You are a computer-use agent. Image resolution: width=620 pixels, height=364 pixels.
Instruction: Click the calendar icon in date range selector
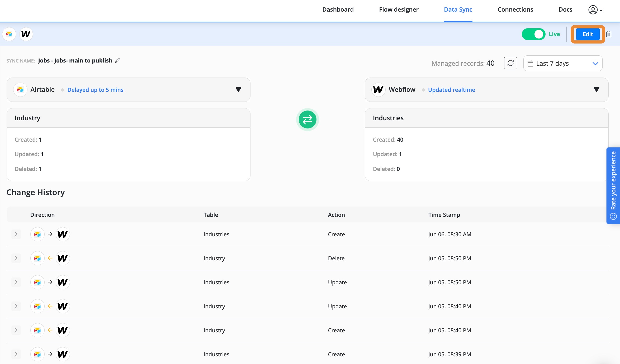coord(530,63)
